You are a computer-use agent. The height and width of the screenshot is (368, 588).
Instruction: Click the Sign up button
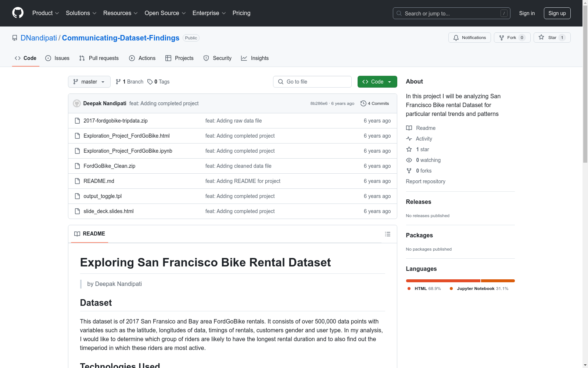557,13
